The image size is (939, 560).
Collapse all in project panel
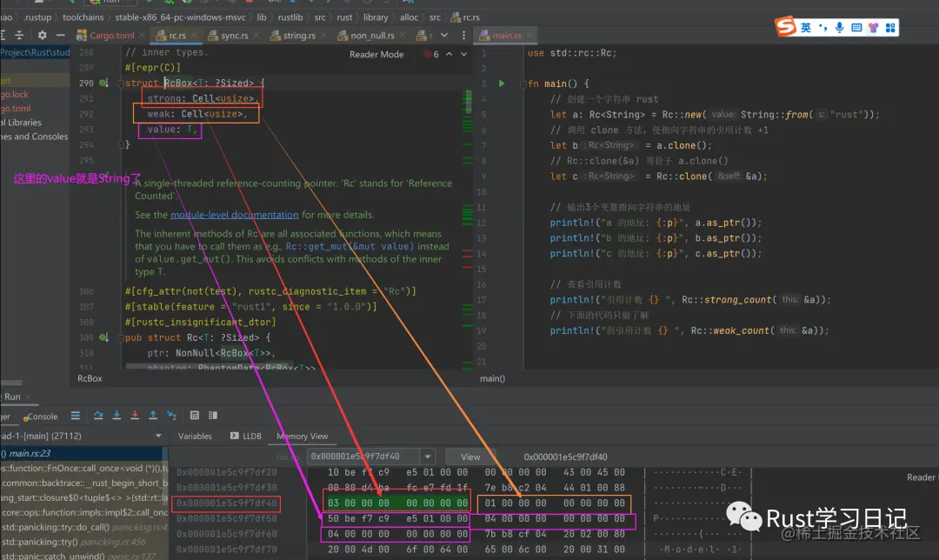(19, 36)
